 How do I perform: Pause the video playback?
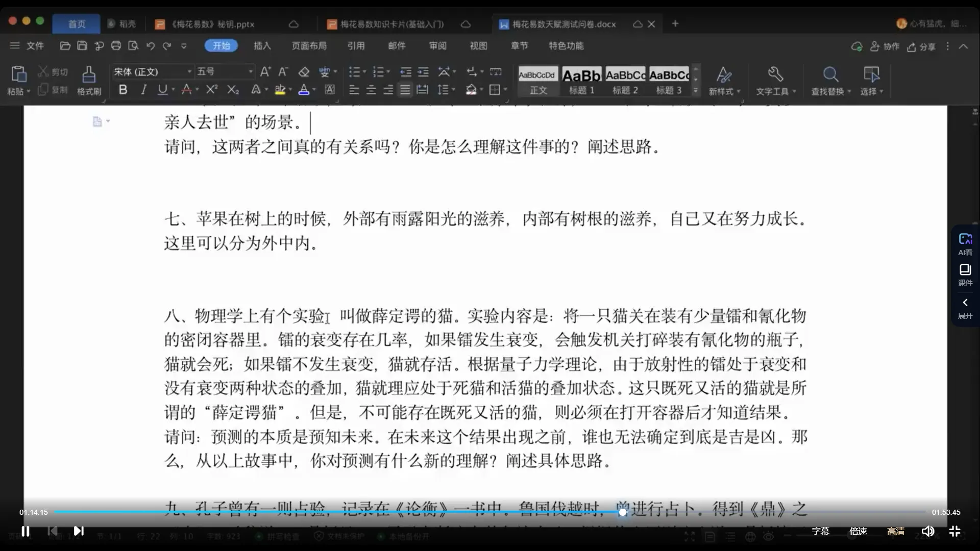click(x=26, y=531)
